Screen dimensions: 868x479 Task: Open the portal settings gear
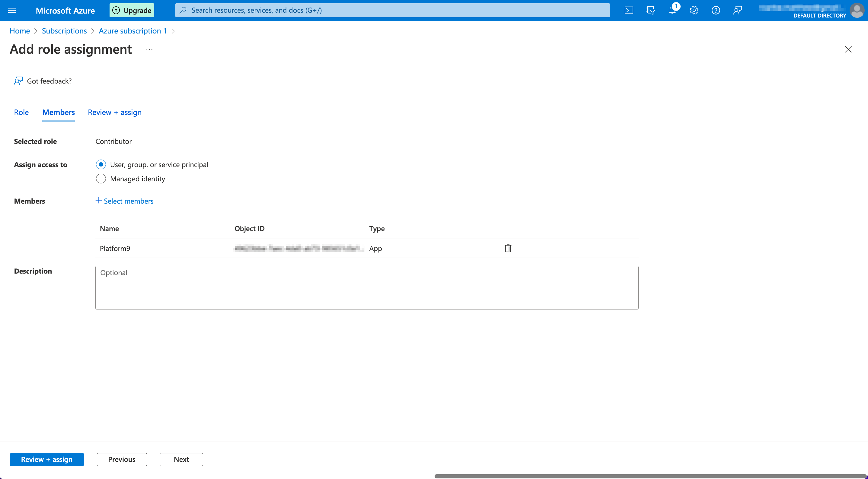694,11
